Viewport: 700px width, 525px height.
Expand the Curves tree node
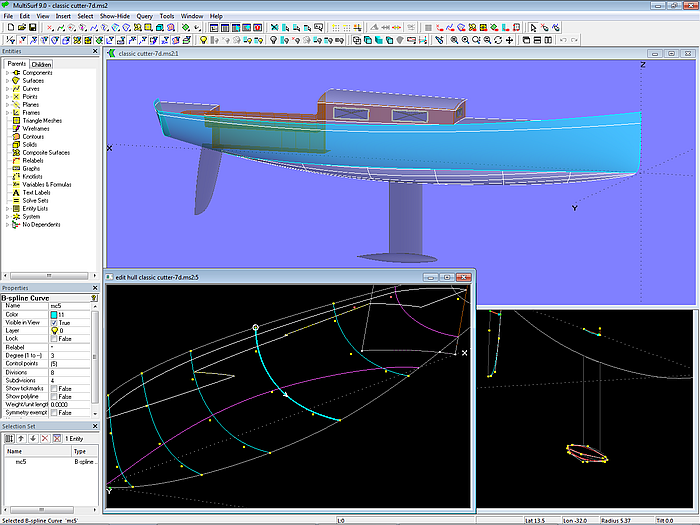[7, 89]
